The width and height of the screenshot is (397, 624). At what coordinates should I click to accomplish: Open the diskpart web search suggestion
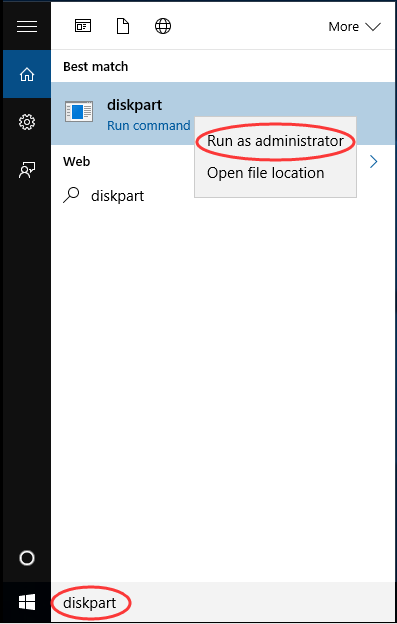pos(117,196)
